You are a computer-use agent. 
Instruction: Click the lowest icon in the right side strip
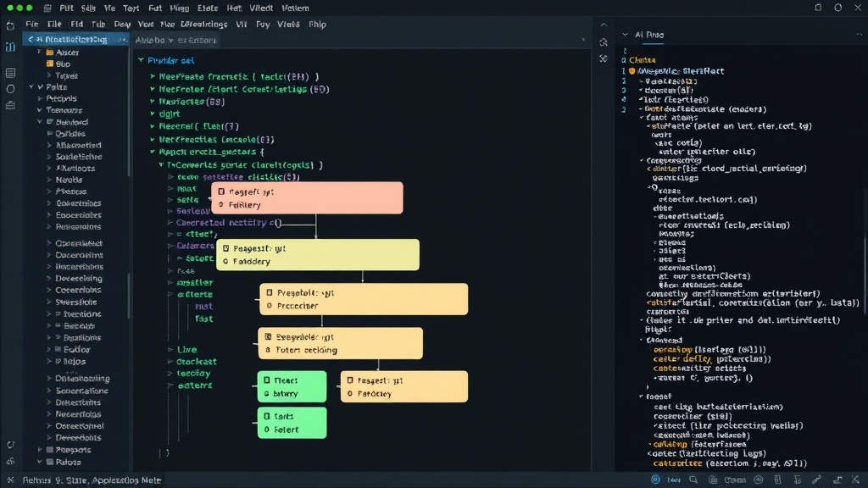click(x=604, y=58)
